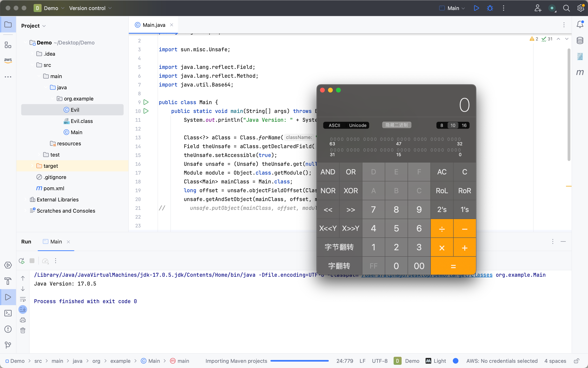Open AWS Toolkit sidebar icon
Image resolution: width=588 pixels, height=368 pixels.
coord(8,60)
